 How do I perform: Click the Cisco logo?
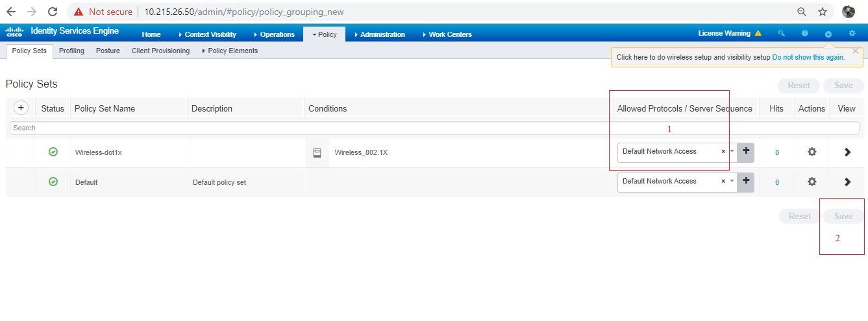(14, 32)
